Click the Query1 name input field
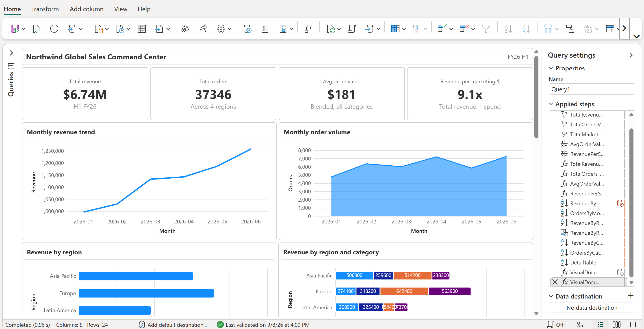 point(592,89)
